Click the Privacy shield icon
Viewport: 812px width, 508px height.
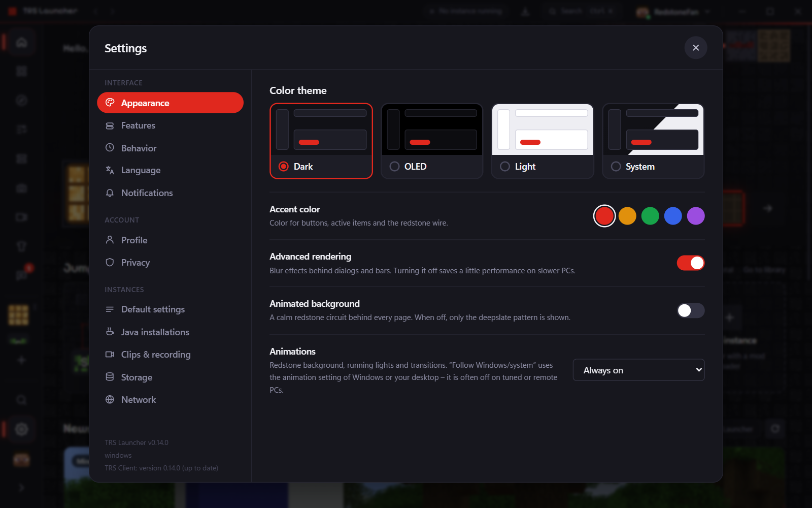(x=110, y=262)
